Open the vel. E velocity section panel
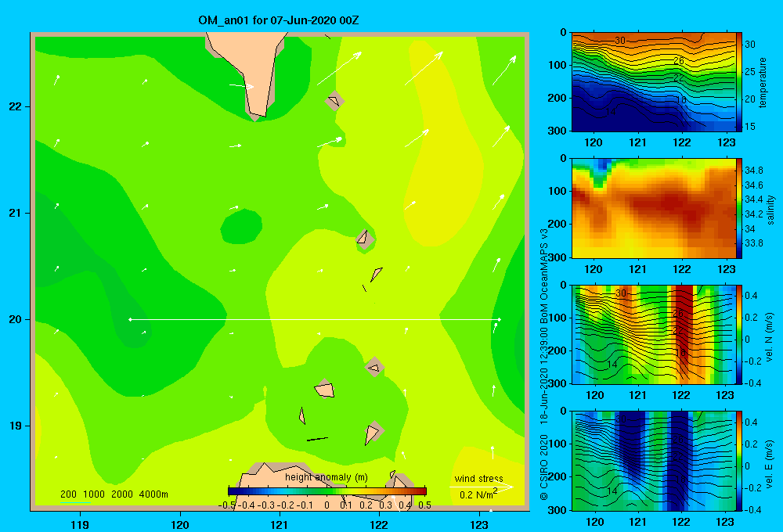The height and width of the screenshot is (532, 783). (x=654, y=461)
